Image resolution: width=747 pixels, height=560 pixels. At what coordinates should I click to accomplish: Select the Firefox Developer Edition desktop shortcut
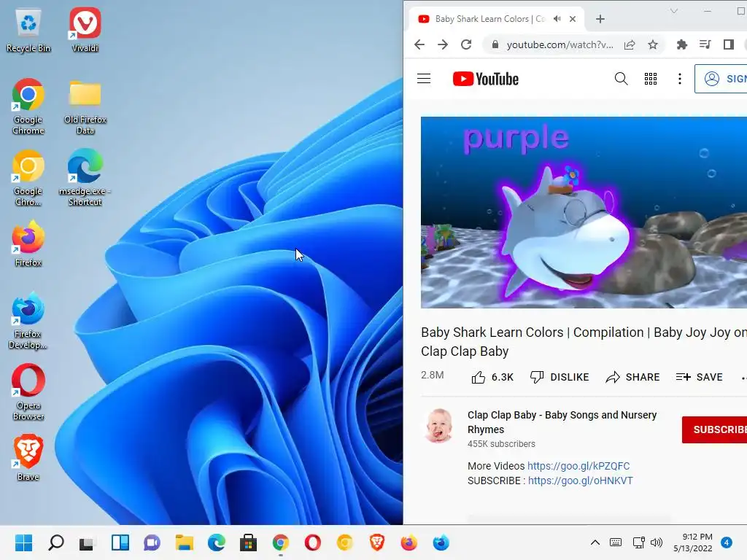pos(28,322)
